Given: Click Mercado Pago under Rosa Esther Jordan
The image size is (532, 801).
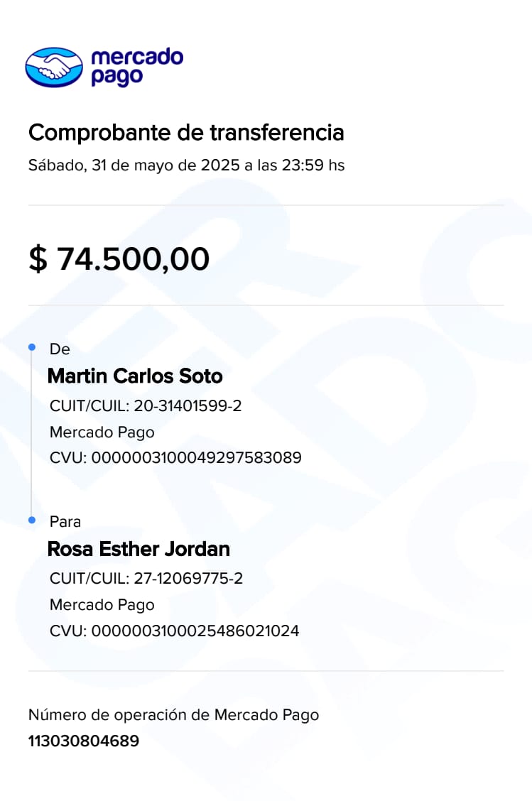Looking at the screenshot, I should point(102,605).
